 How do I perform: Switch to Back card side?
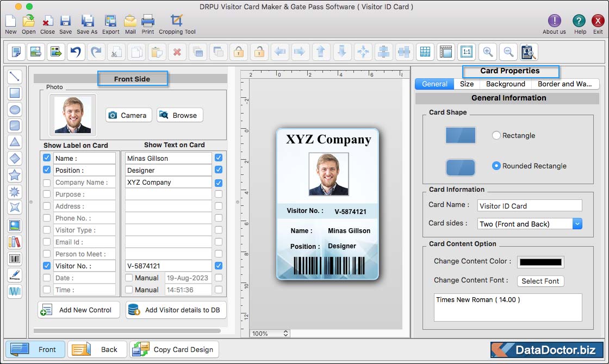coord(97,349)
